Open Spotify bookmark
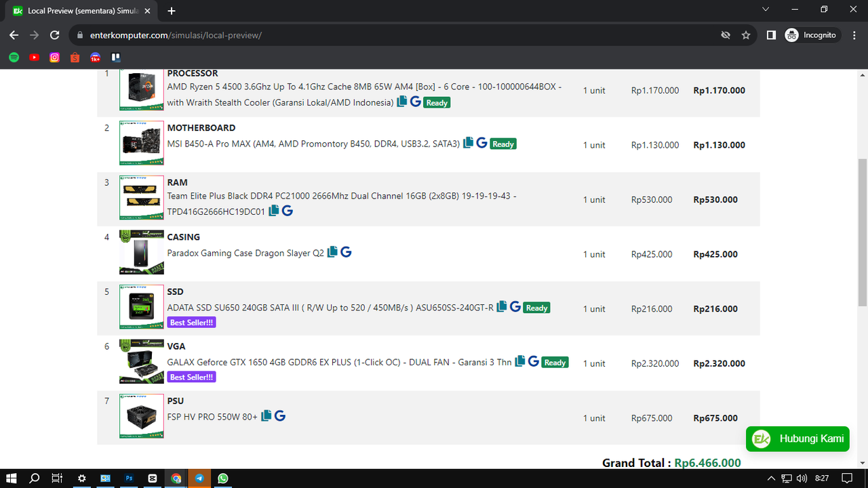Viewport: 868px width, 488px height. [14, 58]
